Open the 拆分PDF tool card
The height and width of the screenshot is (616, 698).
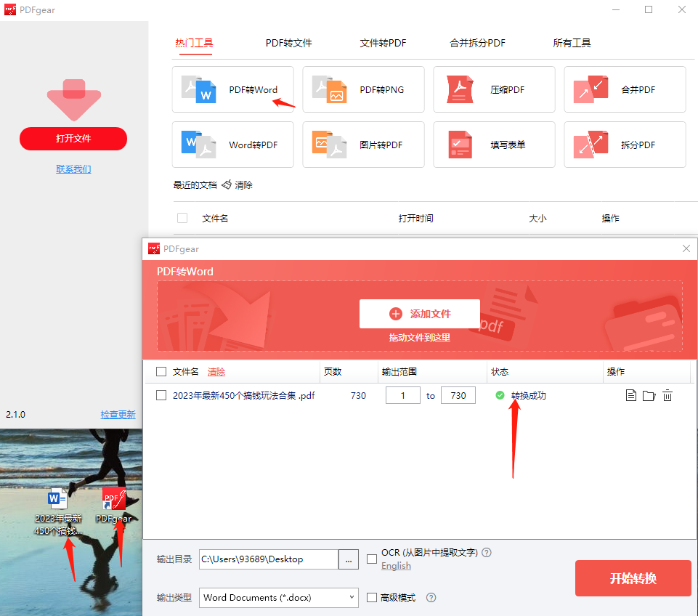coord(625,145)
